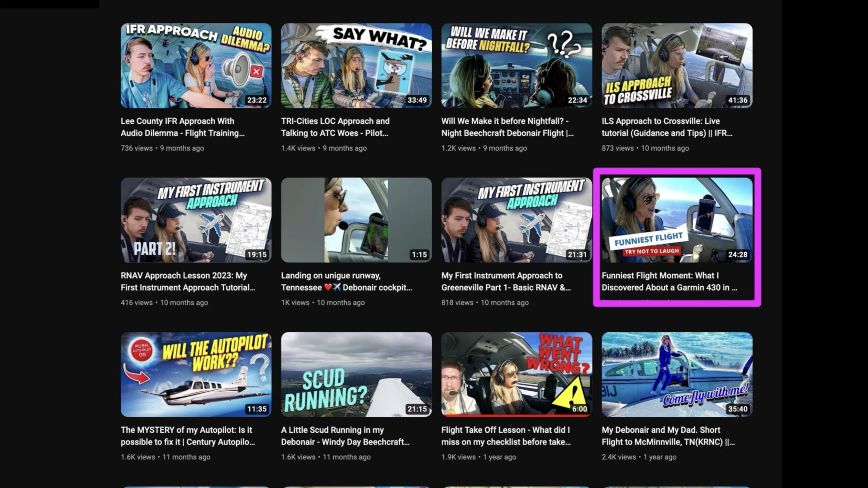Screen dimensions: 868x488
Task: Open the ILS Approach to Crossville thumbnail
Action: coord(677,66)
